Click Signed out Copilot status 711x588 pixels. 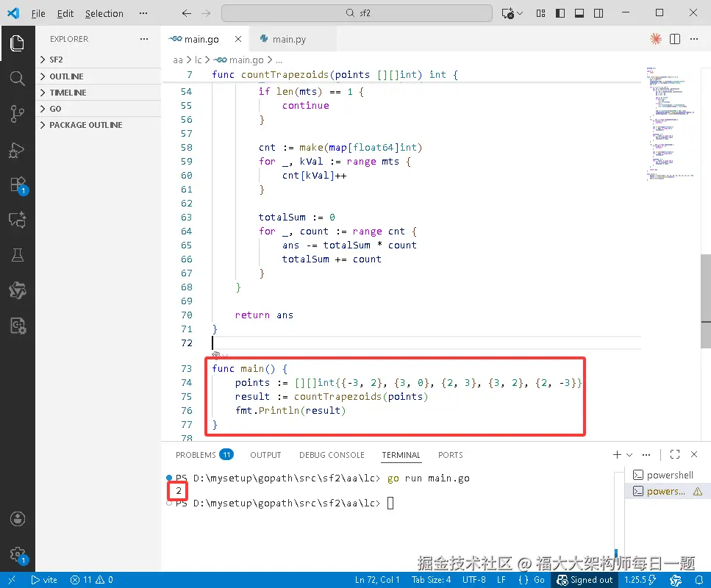coord(585,580)
